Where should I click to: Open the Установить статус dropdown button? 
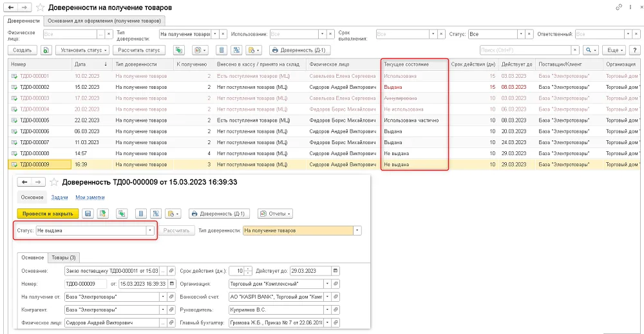pyautogui.click(x=82, y=50)
